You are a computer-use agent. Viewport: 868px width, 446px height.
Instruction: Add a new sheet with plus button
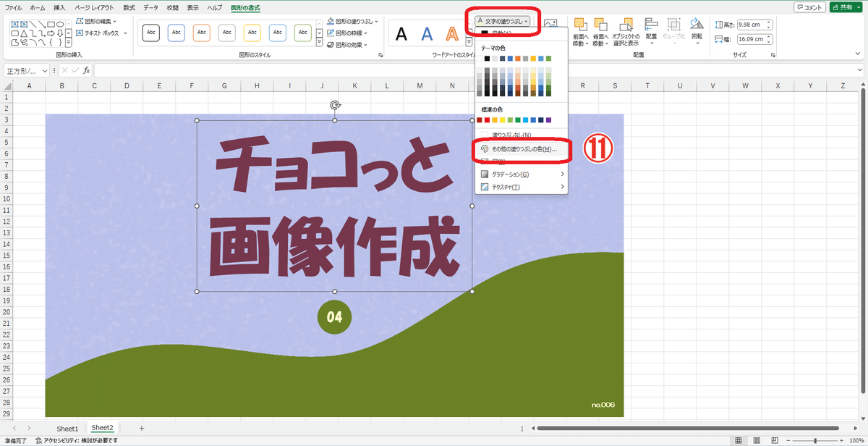tap(142, 429)
